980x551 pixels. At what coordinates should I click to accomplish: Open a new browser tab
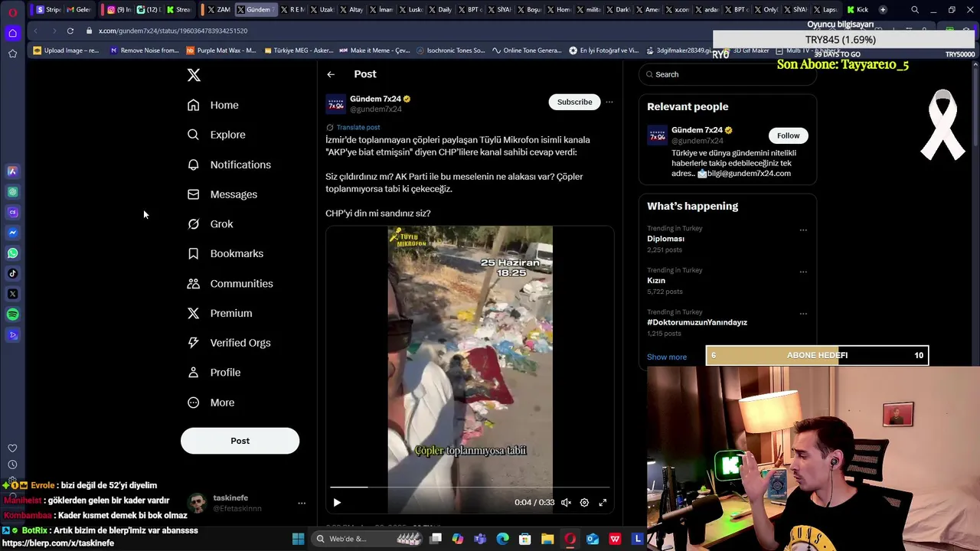(x=883, y=10)
